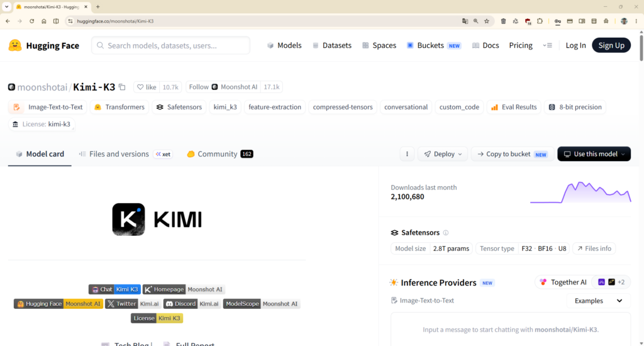Click the License Kimi K3 badge
The image size is (644, 346).
[x=157, y=318]
